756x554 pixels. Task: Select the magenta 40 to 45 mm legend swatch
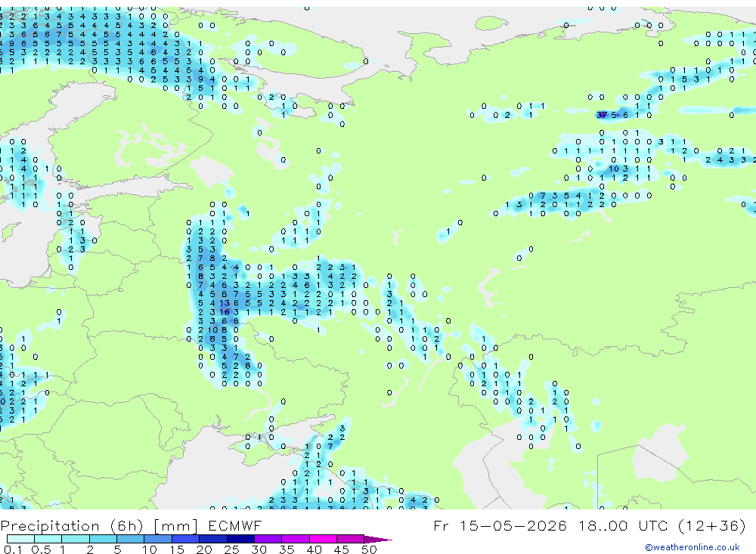tap(323, 539)
